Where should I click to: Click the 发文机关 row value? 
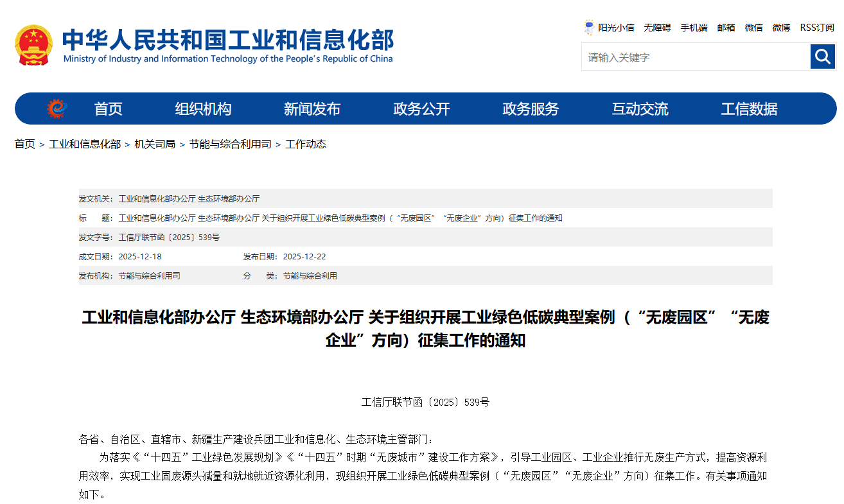coord(189,199)
